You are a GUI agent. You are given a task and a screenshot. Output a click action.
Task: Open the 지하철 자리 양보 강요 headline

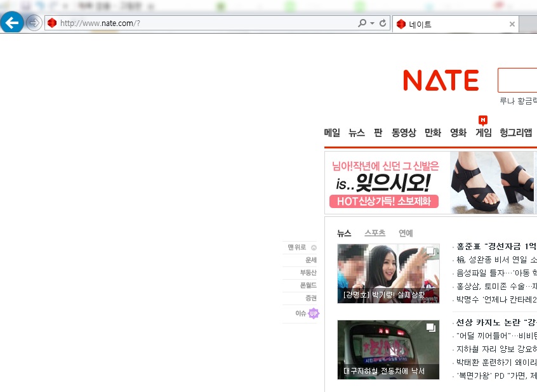pos(496,349)
